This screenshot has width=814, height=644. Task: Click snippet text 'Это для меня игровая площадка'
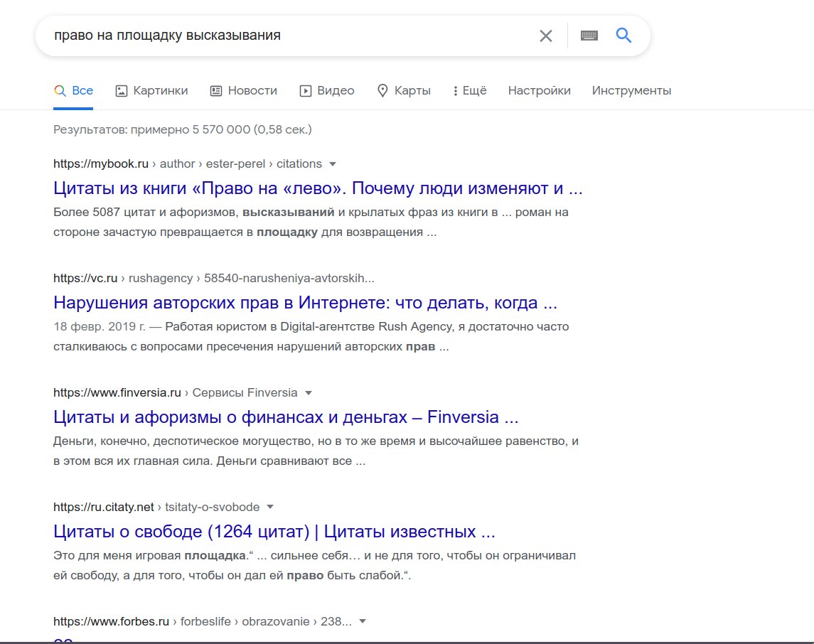[x=149, y=556]
